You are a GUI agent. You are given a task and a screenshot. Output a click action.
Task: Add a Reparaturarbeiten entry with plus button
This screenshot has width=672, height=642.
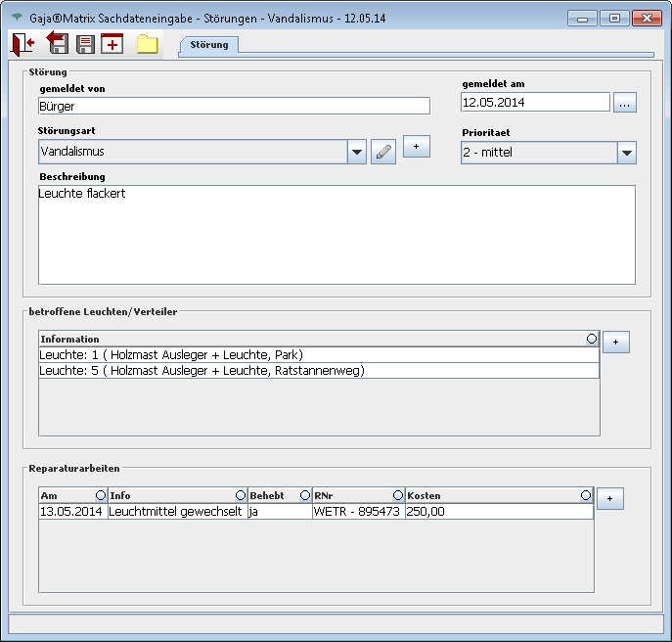610,498
